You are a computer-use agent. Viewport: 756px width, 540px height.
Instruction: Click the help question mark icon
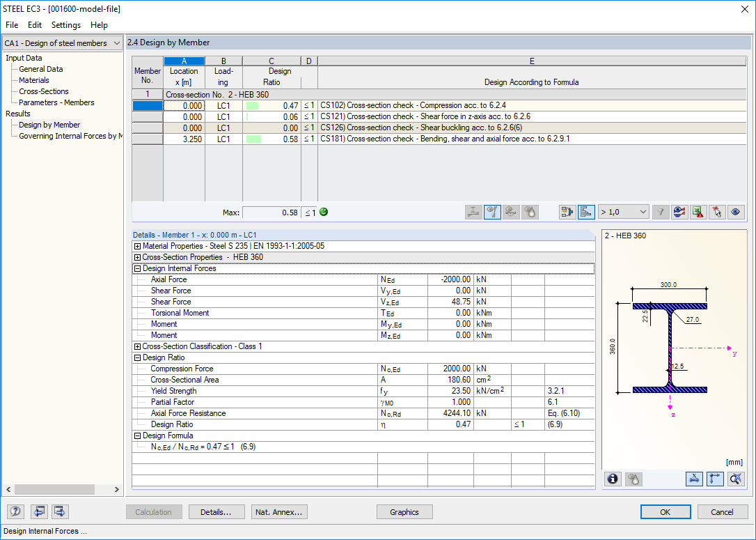pos(15,511)
